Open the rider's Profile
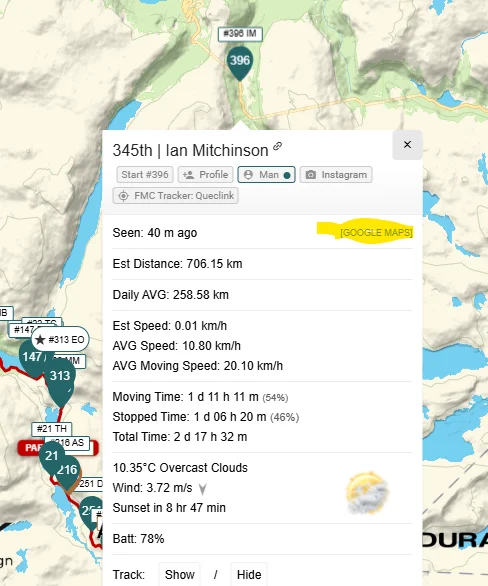 point(206,175)
